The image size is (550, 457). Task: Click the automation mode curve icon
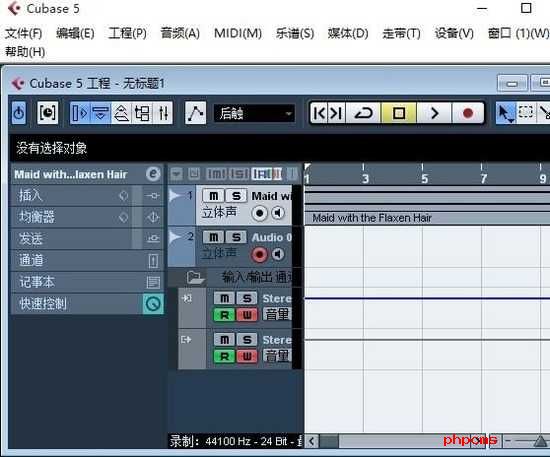tap(195, 113)
